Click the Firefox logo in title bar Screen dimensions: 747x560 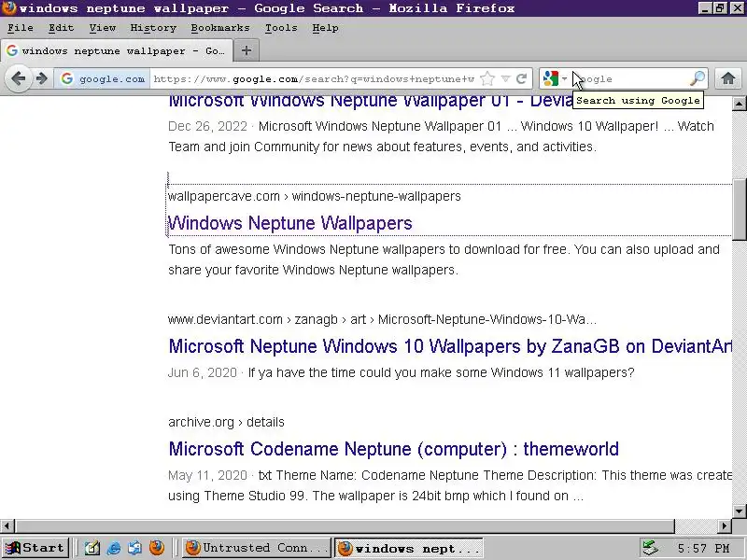pyautogui.click(x=8, y=8)
